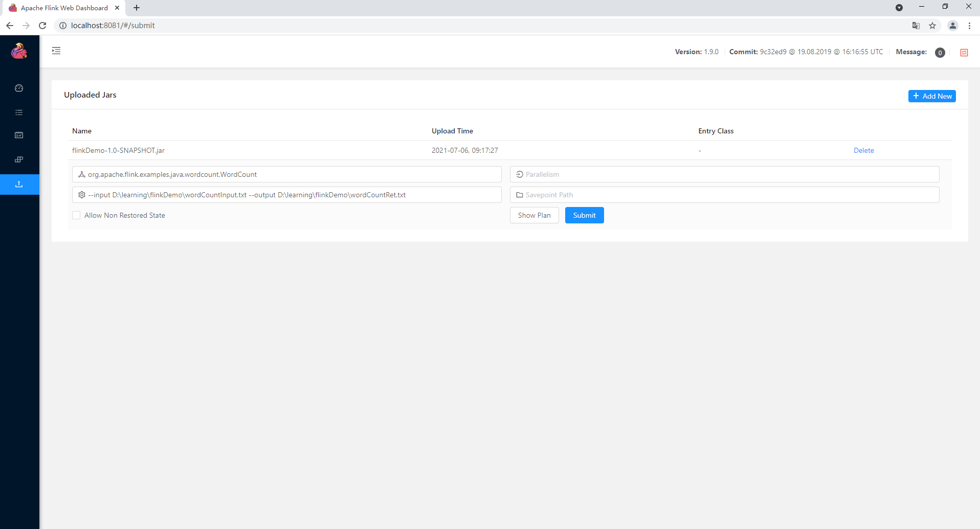980x529 pixels.
Task: Click the program arguments field with --input
Action: [x=287, y=195]
